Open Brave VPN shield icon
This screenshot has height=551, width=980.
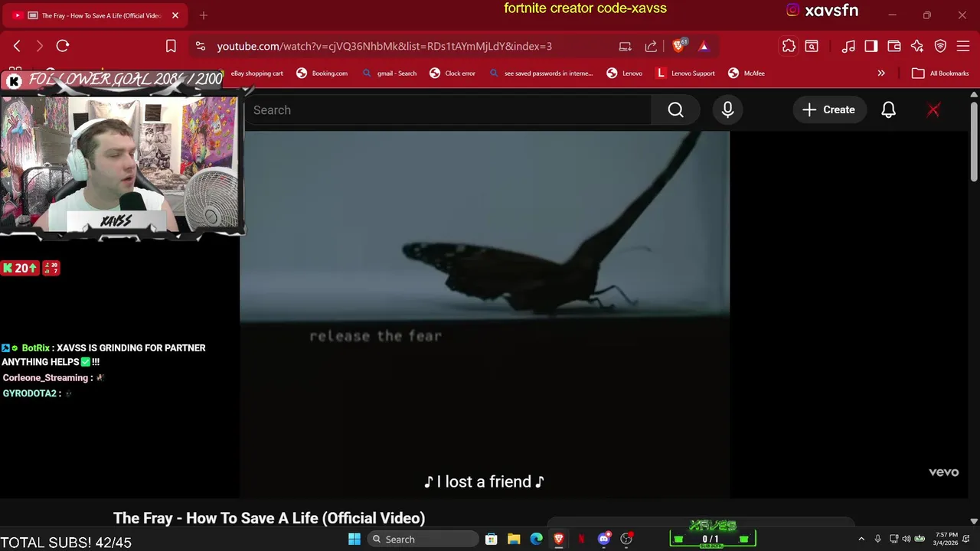click(x=940, y=46)
